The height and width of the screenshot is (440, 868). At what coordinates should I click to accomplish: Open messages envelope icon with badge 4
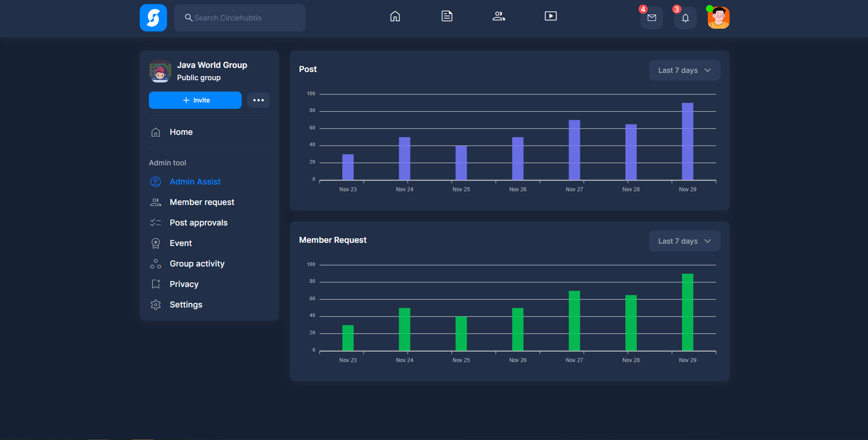[652, 18]
